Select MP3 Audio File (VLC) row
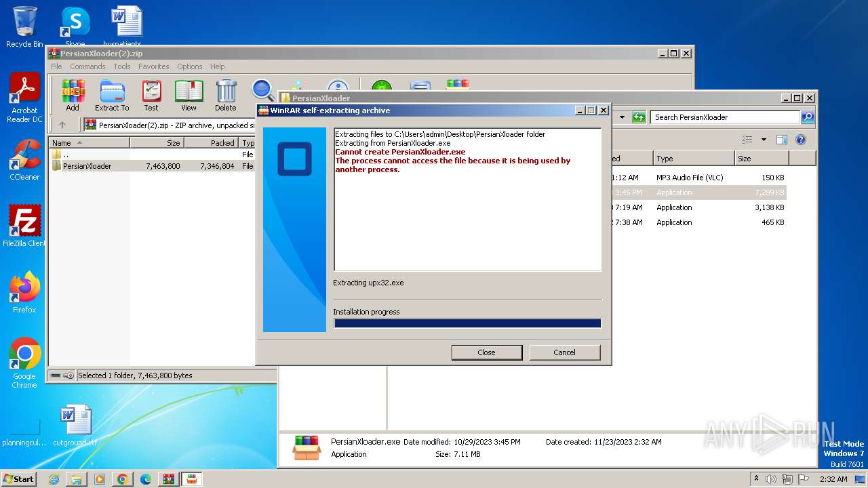 coord(698,178)
